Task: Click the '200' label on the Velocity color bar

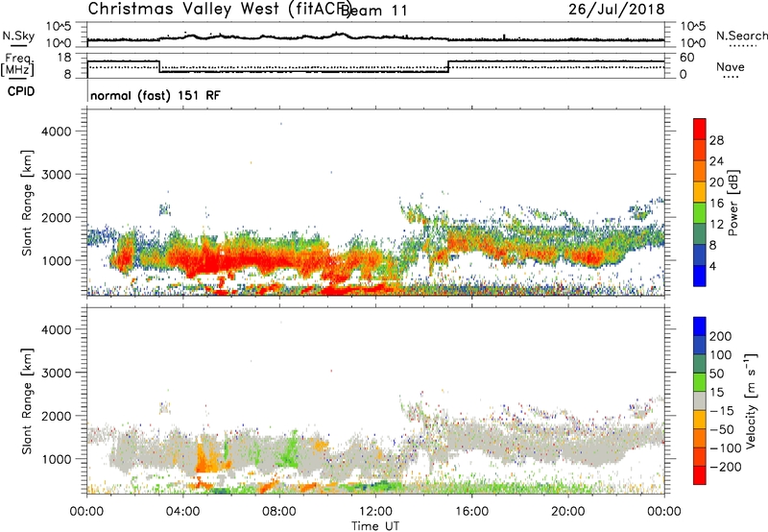Action: coord(721,336)
